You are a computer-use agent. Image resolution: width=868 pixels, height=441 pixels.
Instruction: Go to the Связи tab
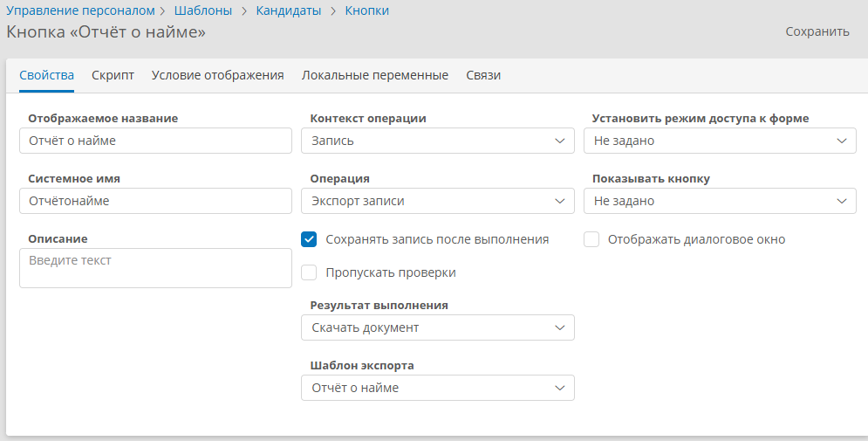point(483,75)
